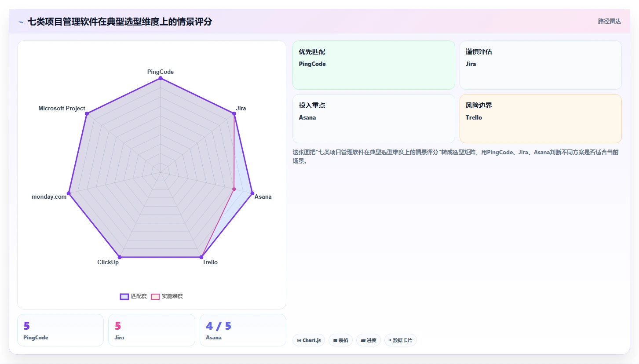Image resolution: width=639 pixels, height=364 pixels.
Task: Click the PingCode data point on radar
Action: pos(161,78)
